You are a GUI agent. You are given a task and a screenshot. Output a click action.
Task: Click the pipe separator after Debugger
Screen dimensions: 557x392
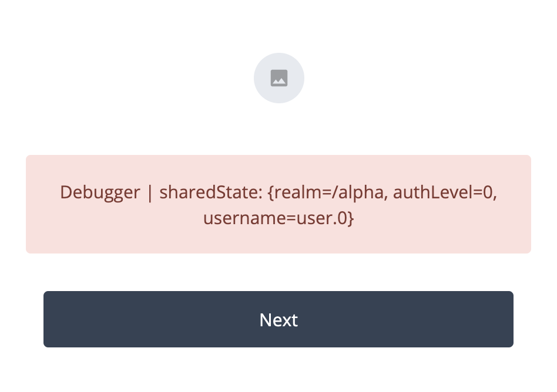[x=150, y=193]
